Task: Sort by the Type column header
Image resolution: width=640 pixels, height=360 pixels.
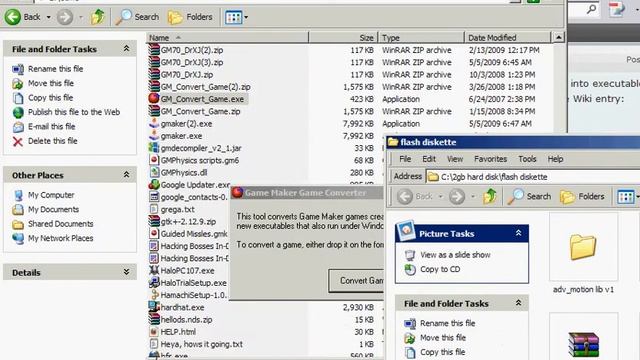Action: (x=421, y=38)
